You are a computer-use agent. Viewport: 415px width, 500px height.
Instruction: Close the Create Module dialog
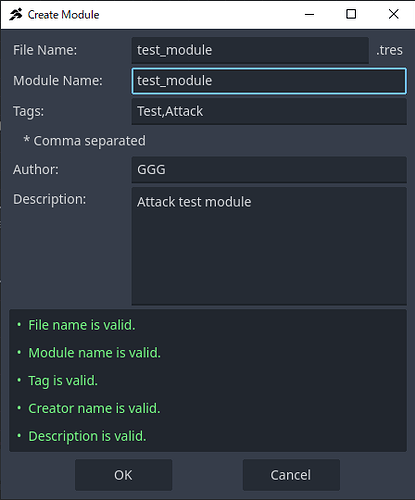click(x=394, y=14)
